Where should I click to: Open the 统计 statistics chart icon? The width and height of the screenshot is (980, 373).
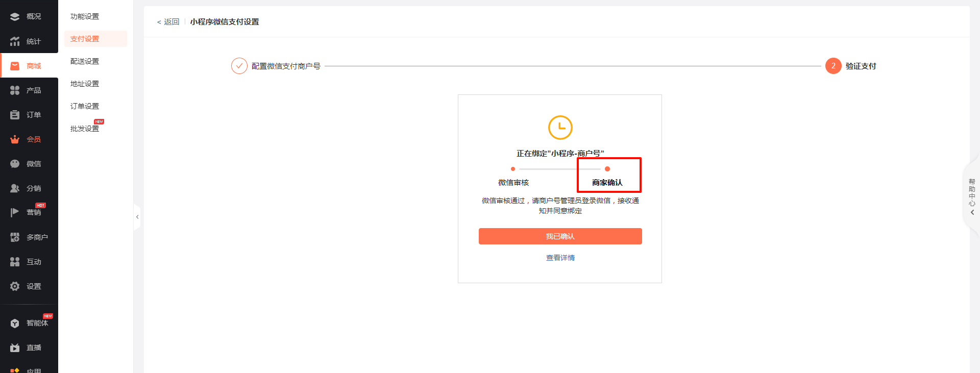(x=15, y=41)
